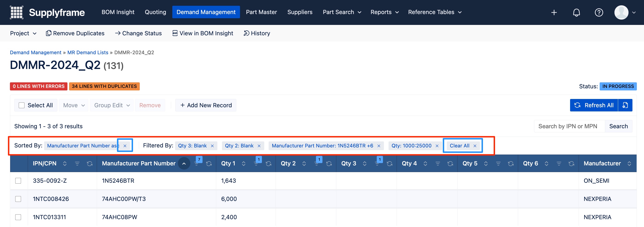
Task: Clear all filters and sorting
Action: click(x=463, y=146)
